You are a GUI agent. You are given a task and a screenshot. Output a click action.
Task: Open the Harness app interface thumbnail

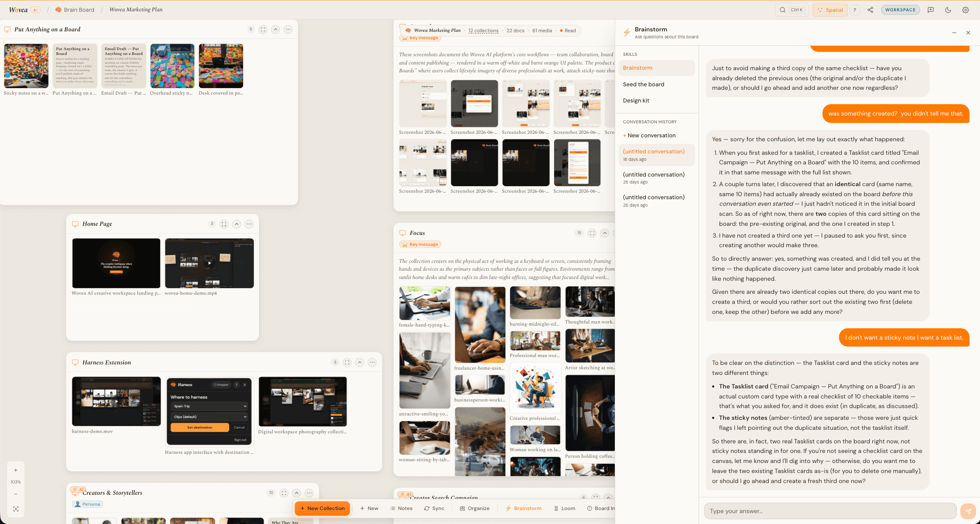tap(209, 412)
